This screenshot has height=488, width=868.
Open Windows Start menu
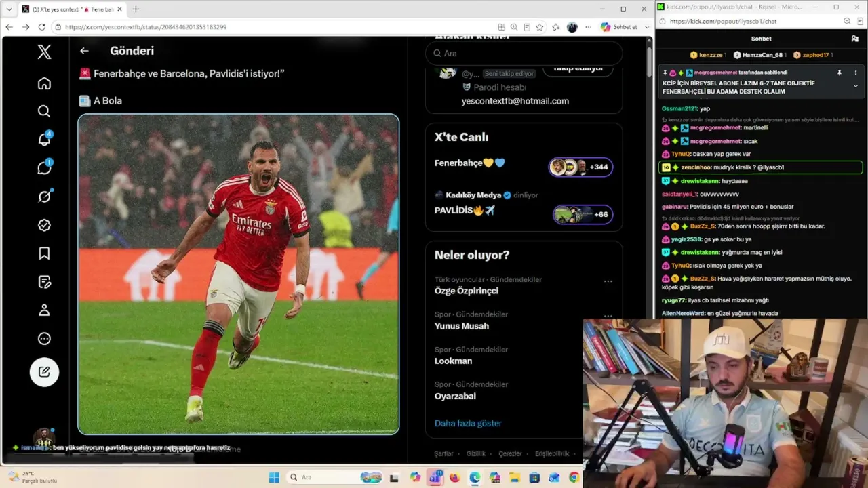coord(274,477)
